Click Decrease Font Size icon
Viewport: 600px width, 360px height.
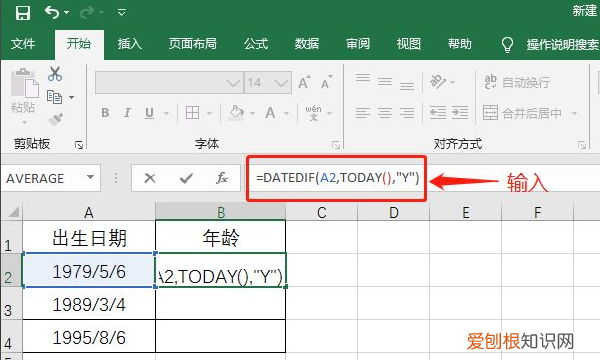coord(327,82)
